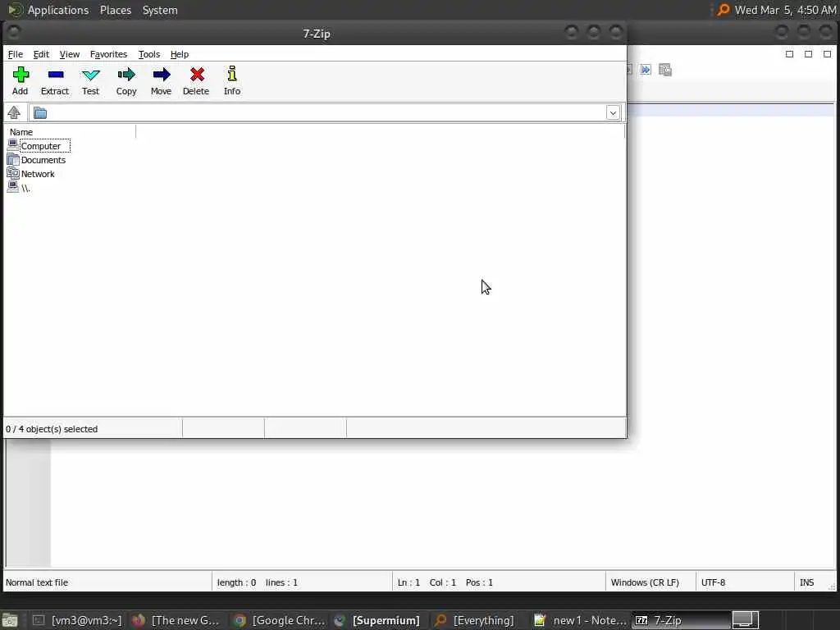Click the '0 / 4 object(s) selected' status text
The image size is (840, 630).
pyautogui.click(x=52, y=429)
